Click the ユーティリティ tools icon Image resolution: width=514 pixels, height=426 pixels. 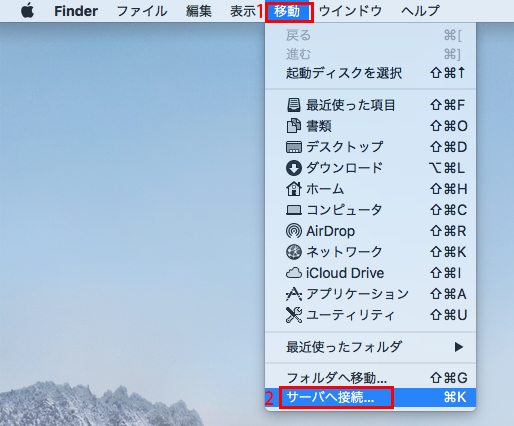point(294,315)
